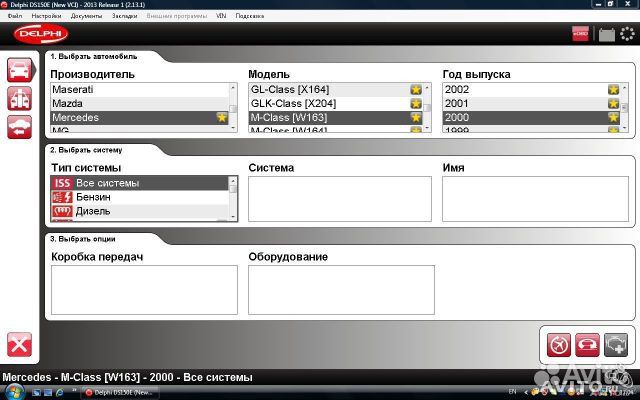Select Бензин system type
The height and width of the screenshot is (400, 640).
click(140, 197)
